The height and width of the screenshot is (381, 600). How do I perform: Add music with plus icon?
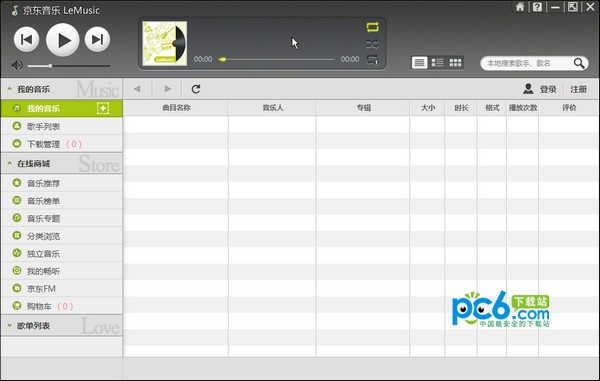point(103,108)
